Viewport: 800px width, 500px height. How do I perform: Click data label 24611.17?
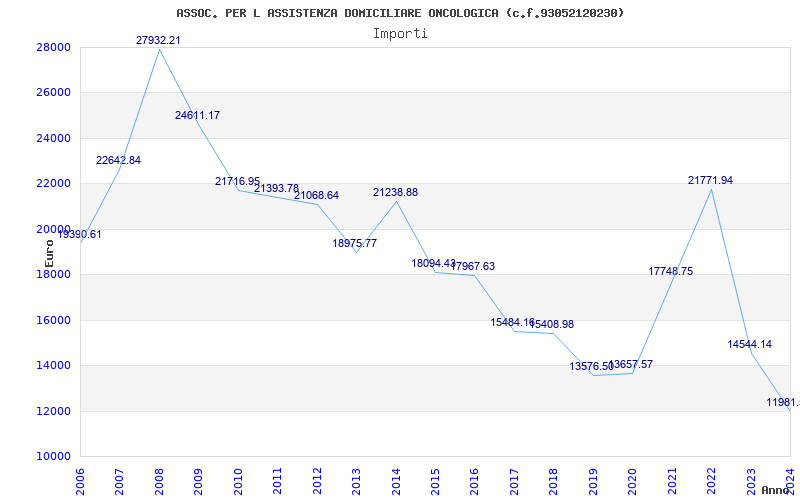click(x=197, y=115)
